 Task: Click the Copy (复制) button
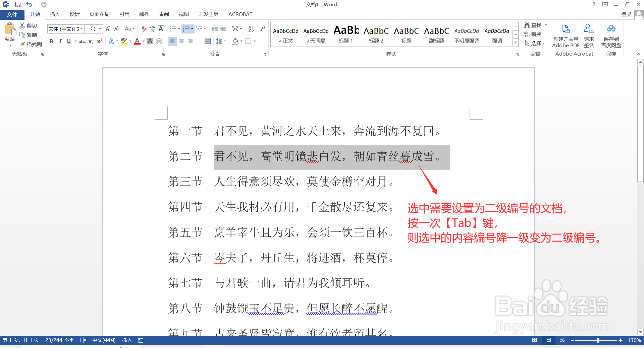tap(28, 35)
